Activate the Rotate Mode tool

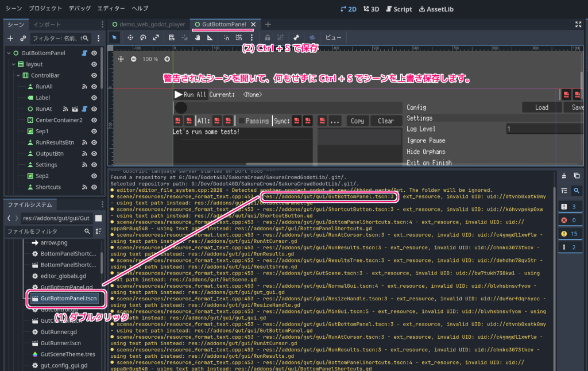(x=143, y=37)
